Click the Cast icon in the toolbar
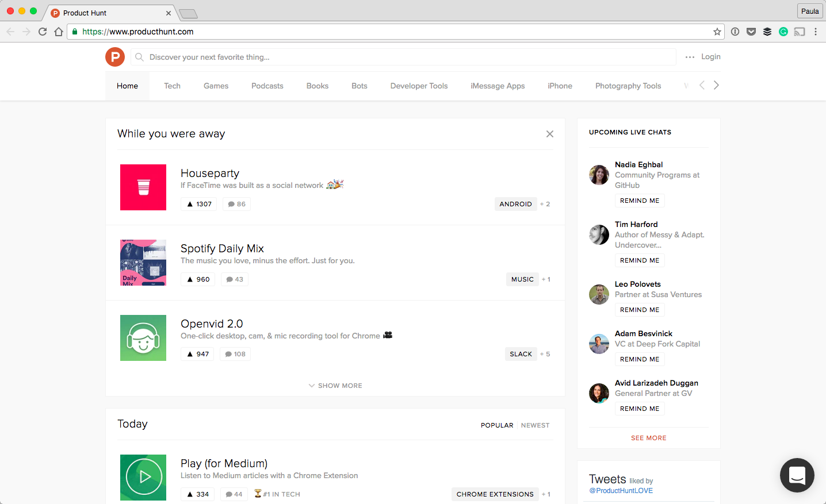 (x=800, y=32)
